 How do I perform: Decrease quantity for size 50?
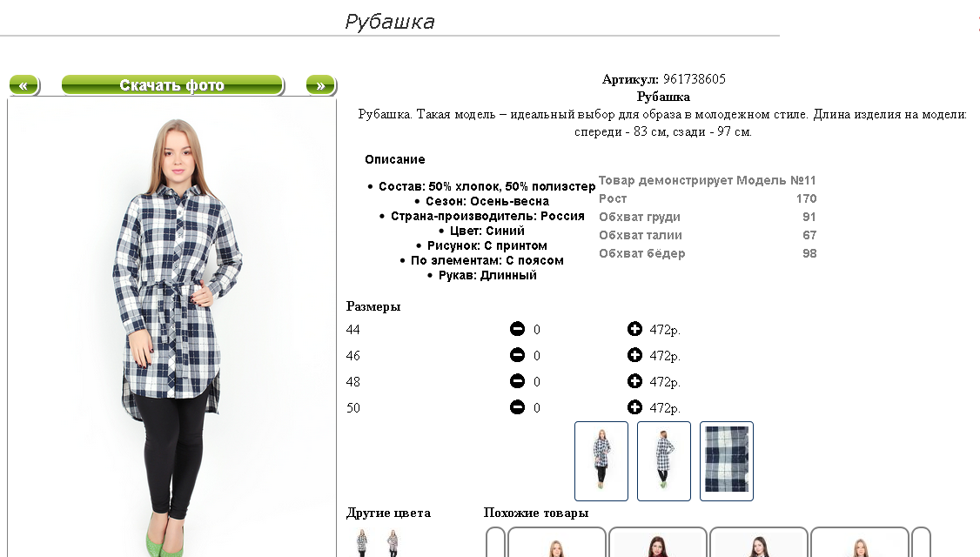pos(517,407)
